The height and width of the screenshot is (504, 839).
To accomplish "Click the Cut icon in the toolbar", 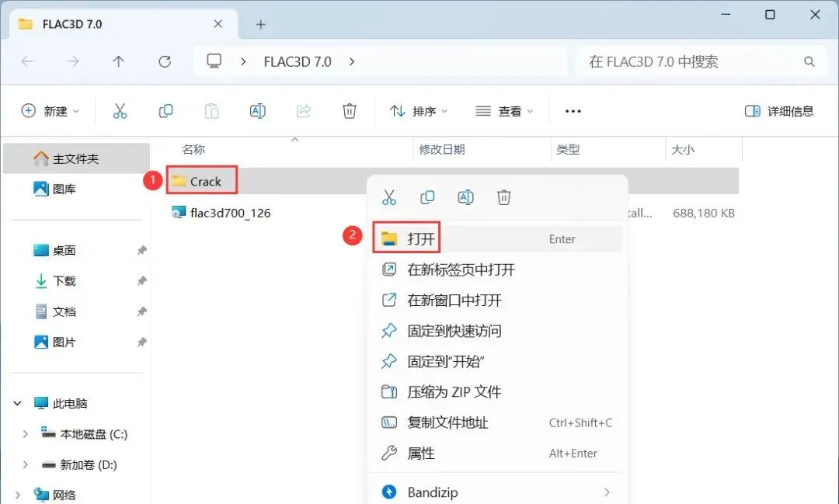I will (120, 111).
